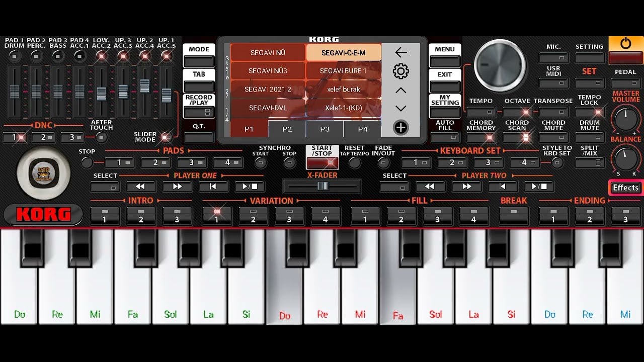This screenshot has width=644, height=362.
Task: Mute PAD 3 BASS track
Action: pos(58,56)
